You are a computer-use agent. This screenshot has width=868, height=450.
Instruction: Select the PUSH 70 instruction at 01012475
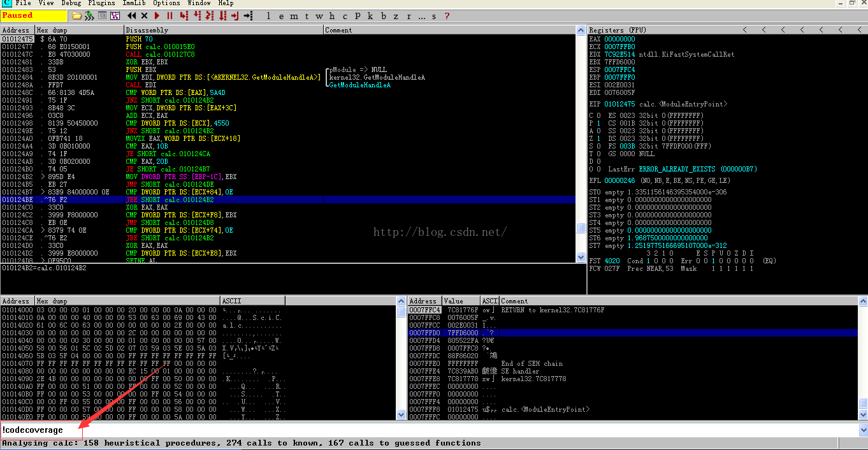[x=288, y=39]
